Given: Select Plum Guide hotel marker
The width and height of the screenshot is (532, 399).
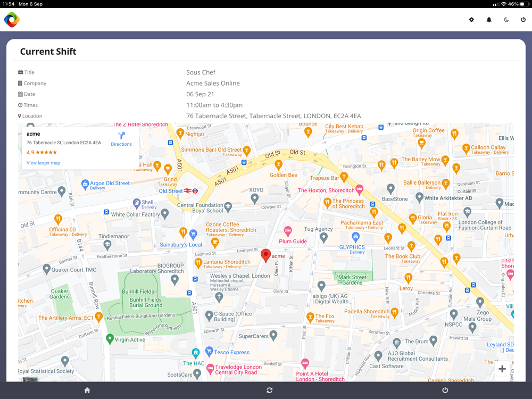Looking at the screenshot, I should (288, 231).
